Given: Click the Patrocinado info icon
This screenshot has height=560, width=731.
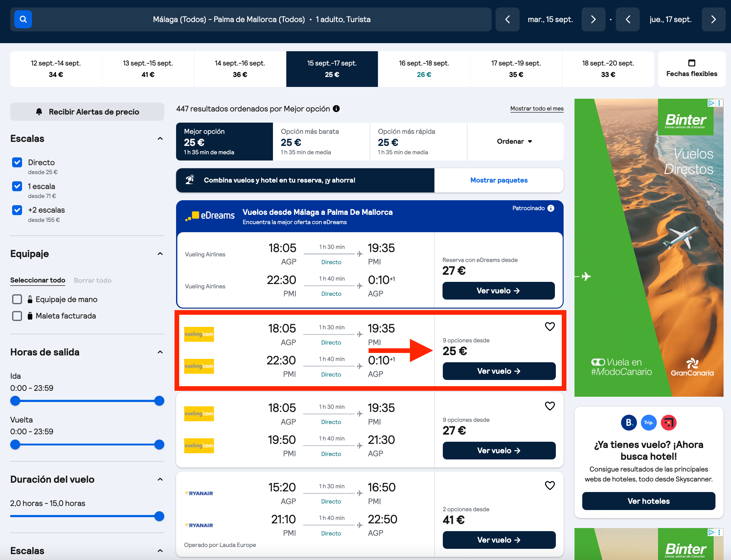Looking at the screenshot, I should (551, 208).
